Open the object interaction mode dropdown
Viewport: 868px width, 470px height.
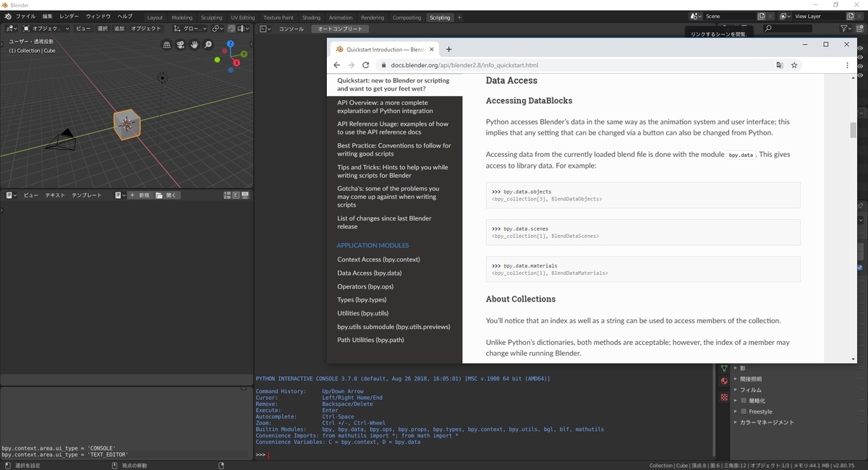(x=46, y=28)
